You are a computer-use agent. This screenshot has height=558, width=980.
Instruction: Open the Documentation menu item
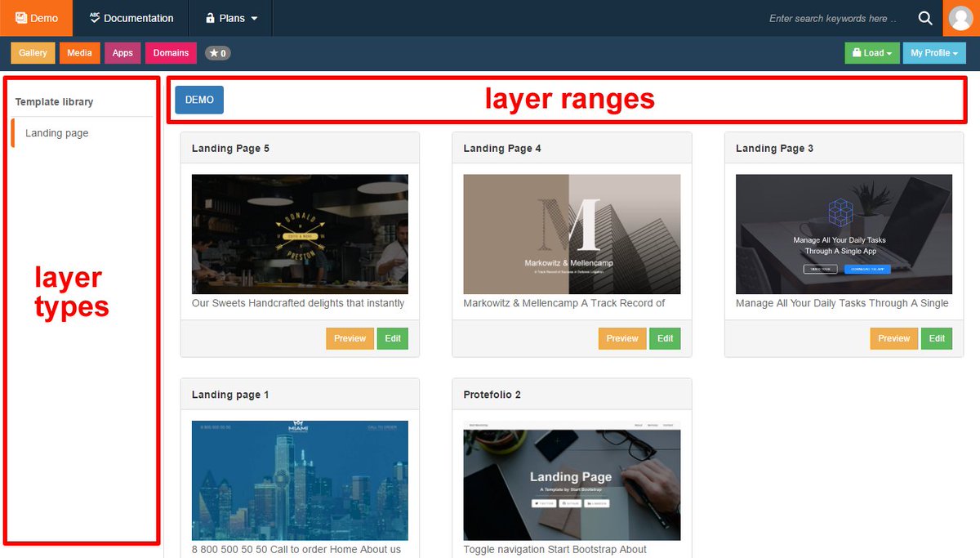tap(131, 18)
